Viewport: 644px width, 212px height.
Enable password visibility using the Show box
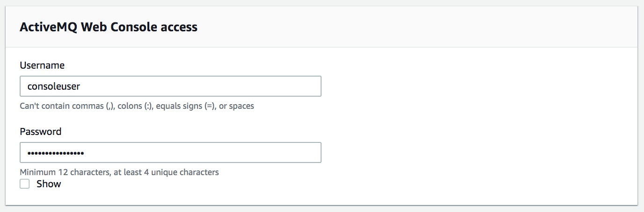pos(25,184)
